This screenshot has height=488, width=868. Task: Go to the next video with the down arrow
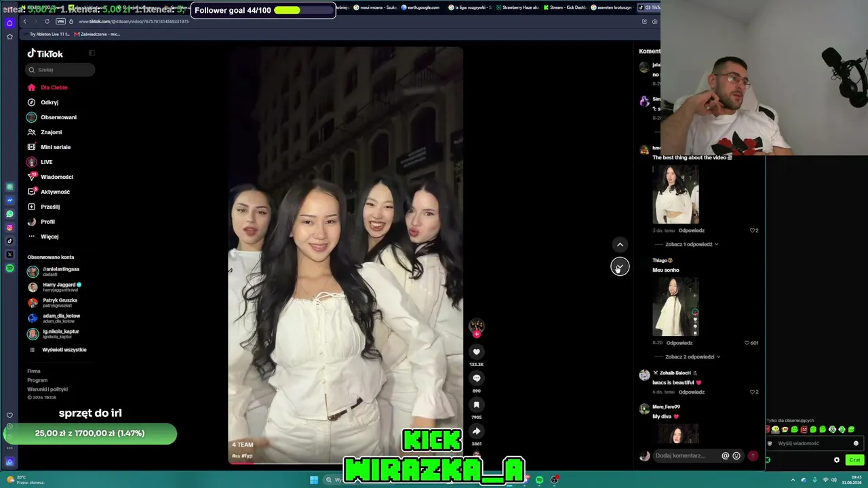(620, 266)
